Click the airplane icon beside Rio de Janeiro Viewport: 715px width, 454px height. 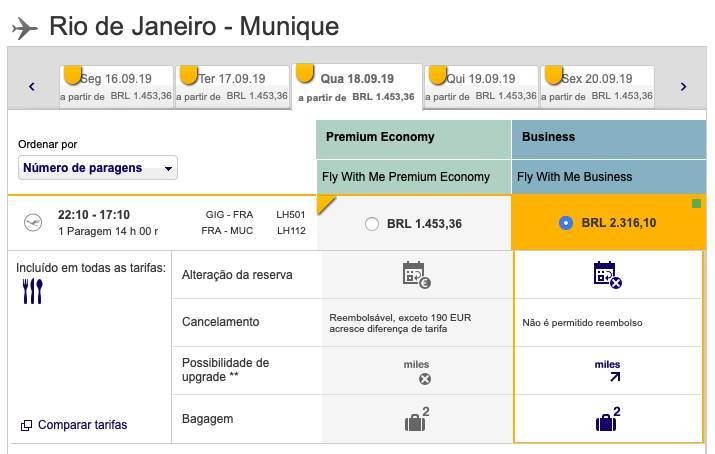25,28
